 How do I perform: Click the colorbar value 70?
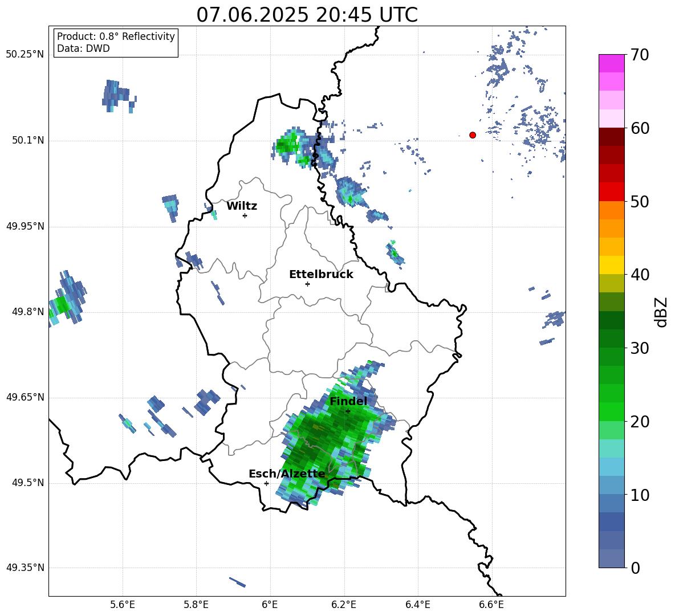(640, 55)
